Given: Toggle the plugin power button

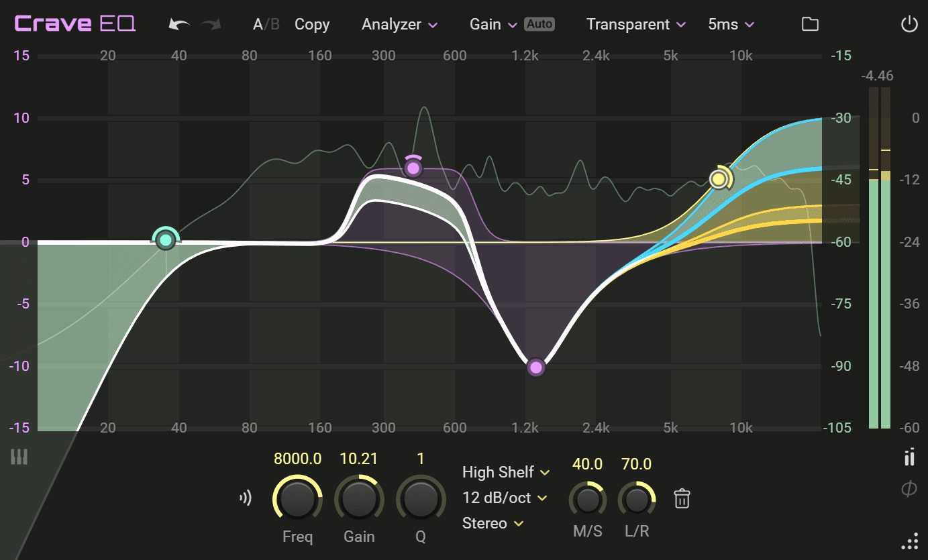Looking at the screenshot, I should (x=910, y=23).
